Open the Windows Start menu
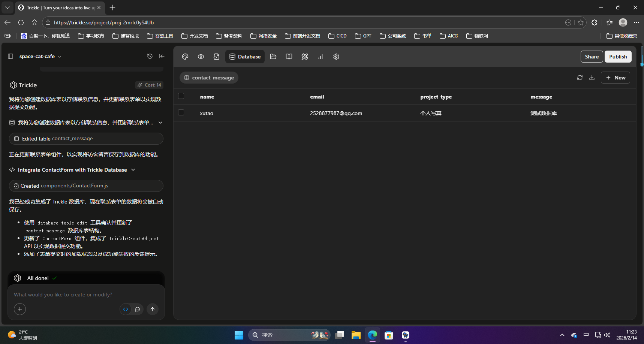 (x=239, y=335)
